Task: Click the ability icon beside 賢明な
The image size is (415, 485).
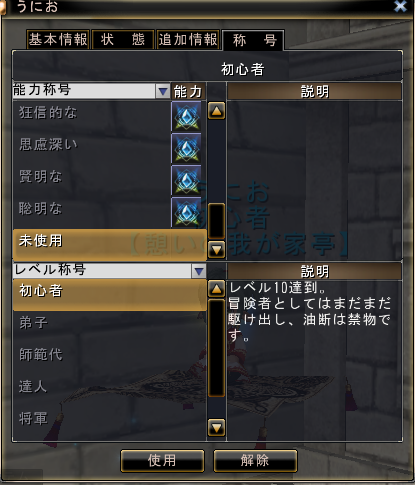Action: [x=186, y=181]
